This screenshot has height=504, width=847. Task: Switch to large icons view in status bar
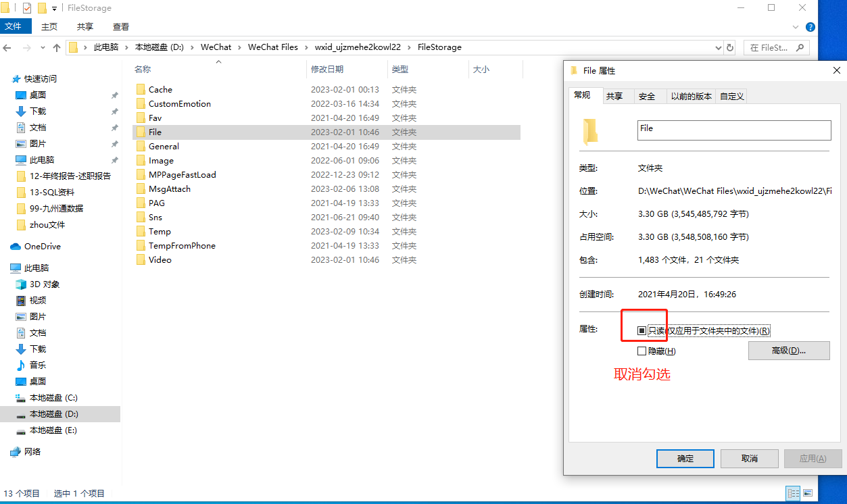pyautogui.click(x=807, y=493)
